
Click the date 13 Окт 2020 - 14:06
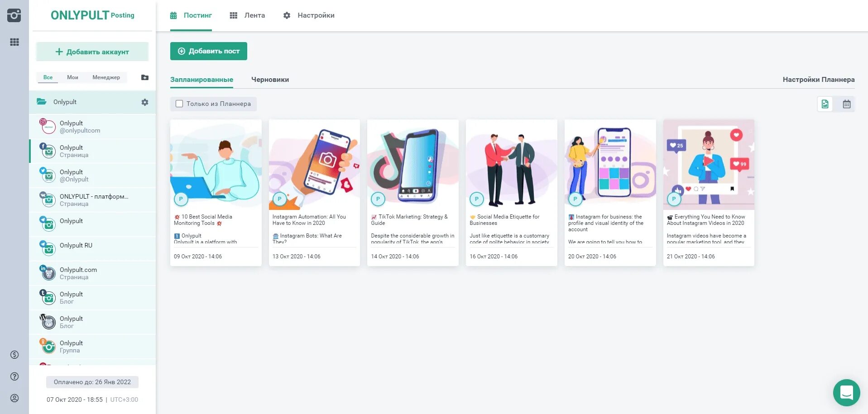pyautogui.click(x=296, y=257)
